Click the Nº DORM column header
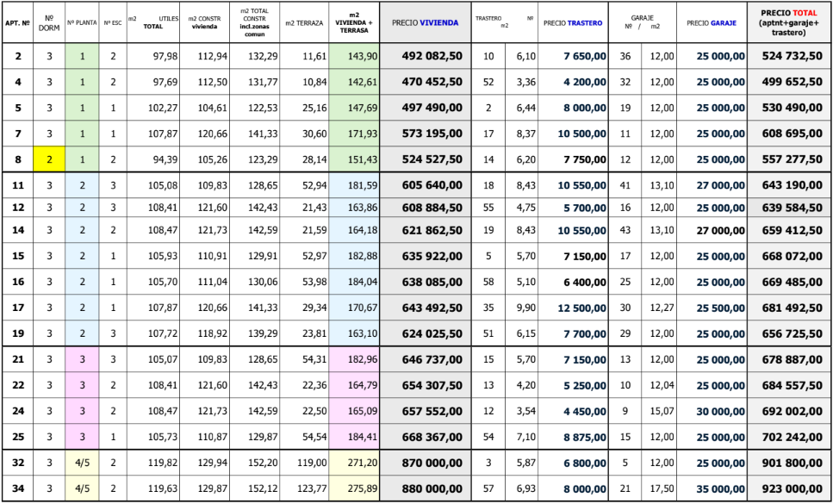Image resolution: width=833 pixels, height=504 pixels. (49, 23)
